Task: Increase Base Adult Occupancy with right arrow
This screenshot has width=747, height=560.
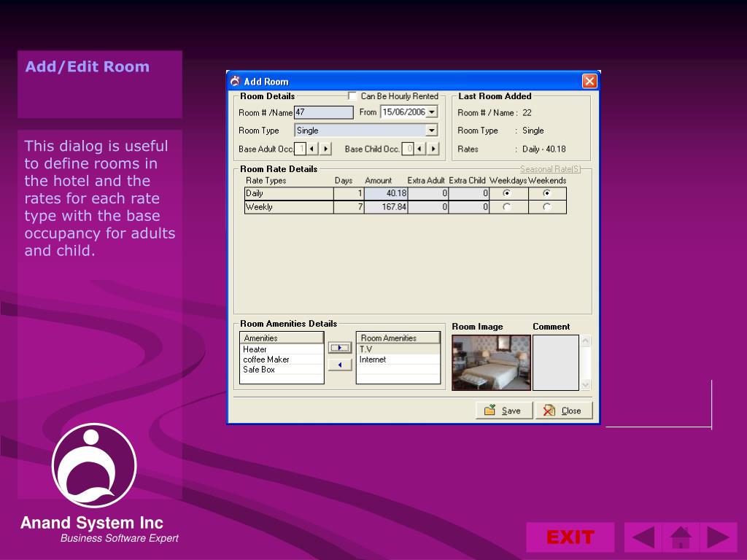Action: [x=325, y=149]
